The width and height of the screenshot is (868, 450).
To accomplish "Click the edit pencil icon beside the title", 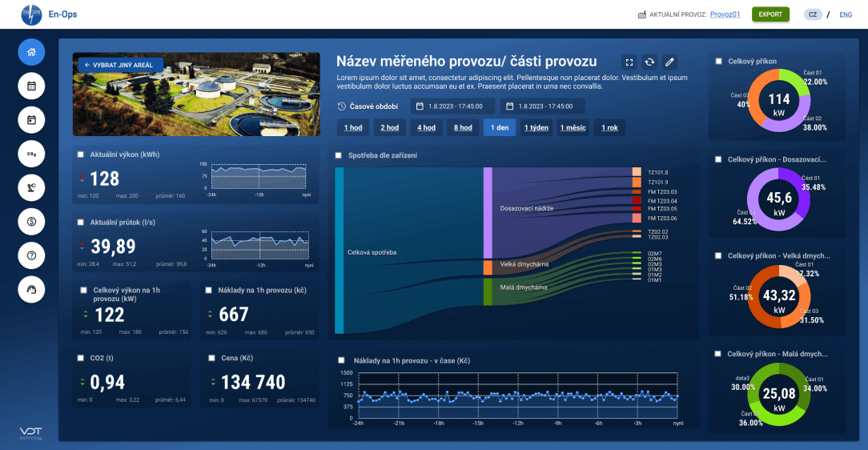I will pos(669,62).
